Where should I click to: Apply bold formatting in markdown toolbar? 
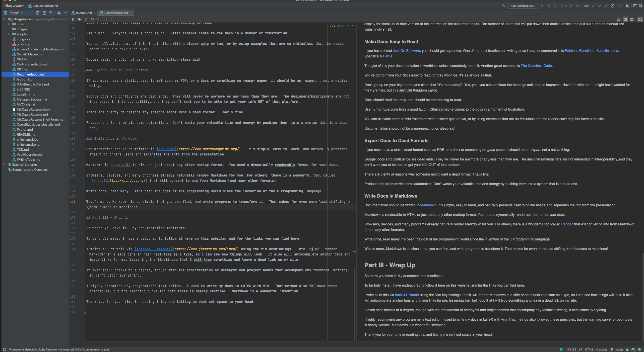click(x=73, y=19)
